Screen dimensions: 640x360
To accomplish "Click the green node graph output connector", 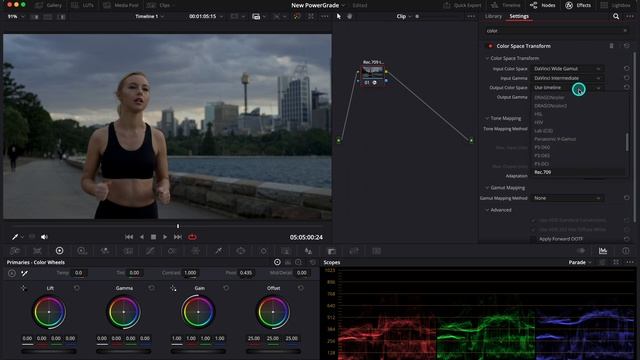I will [x=471, y=140].
